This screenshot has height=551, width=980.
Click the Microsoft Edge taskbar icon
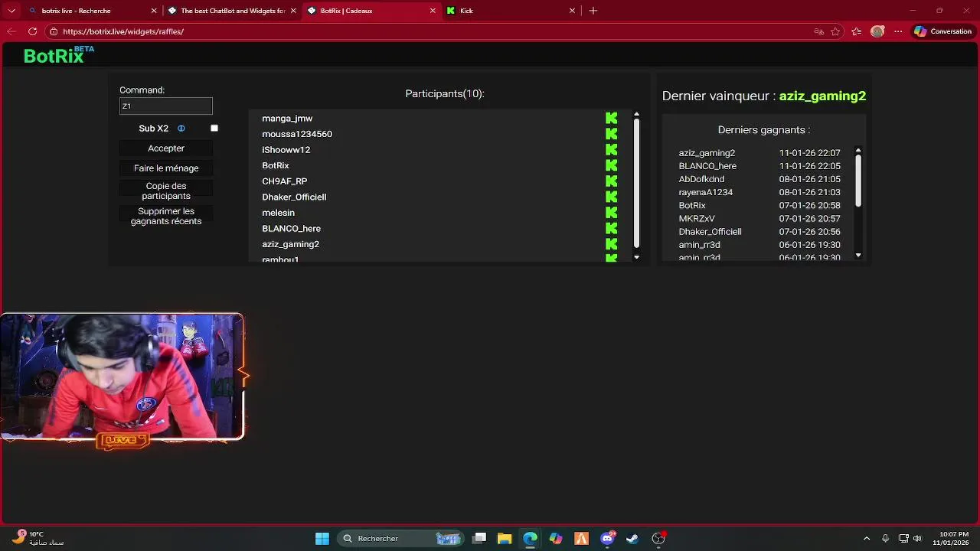(530, 539)
